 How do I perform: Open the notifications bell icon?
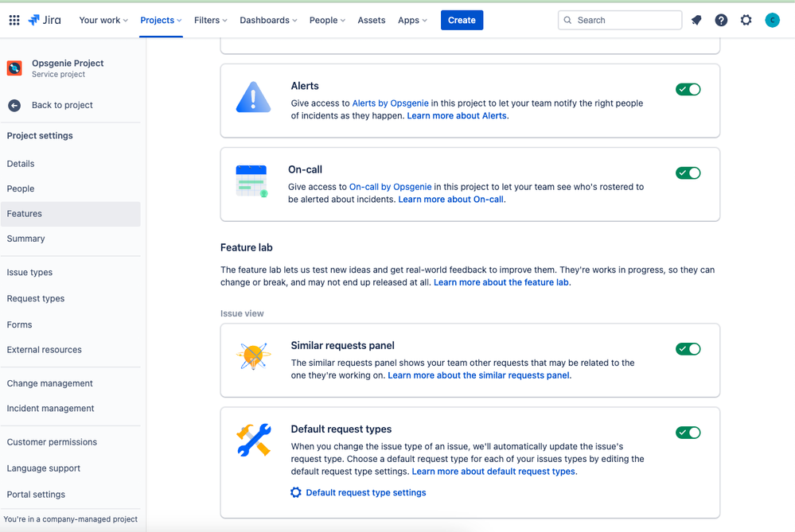tap(696, 20)
